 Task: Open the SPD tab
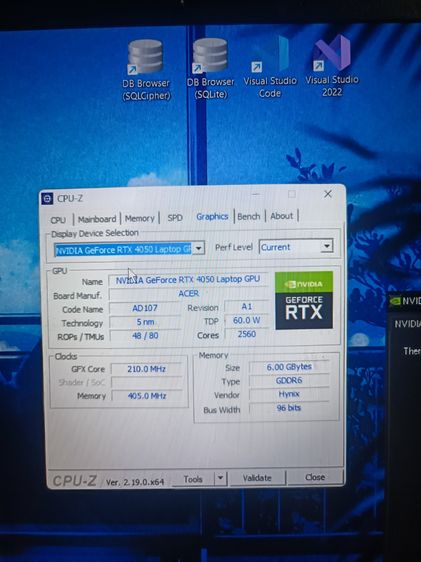pyautogui.click(x=175, y=218)
